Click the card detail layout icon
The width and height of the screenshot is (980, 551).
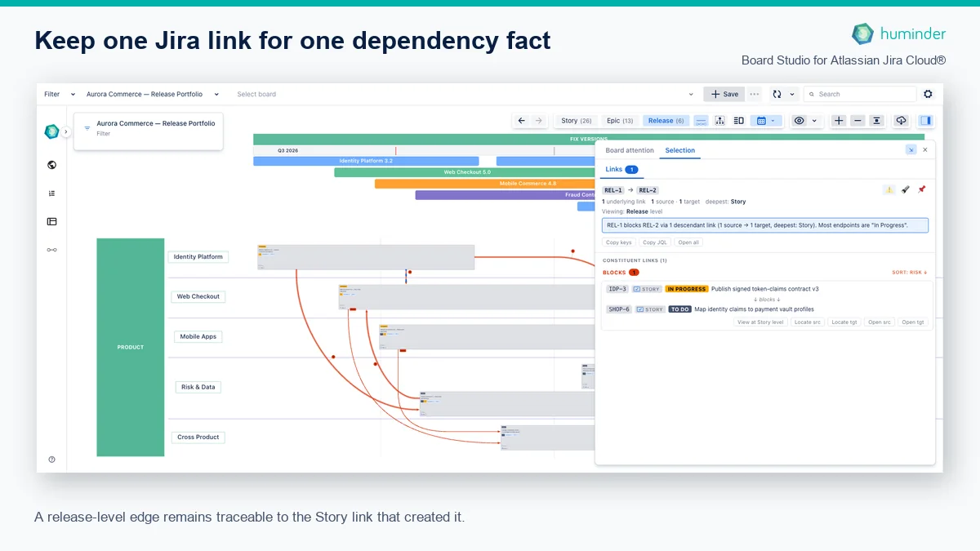tap(738, 121)
